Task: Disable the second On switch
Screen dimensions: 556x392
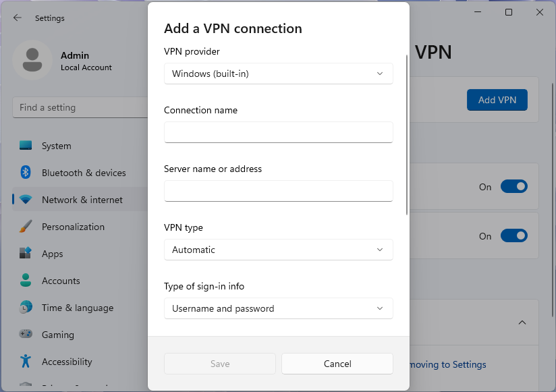Action: tap(513, 235)
